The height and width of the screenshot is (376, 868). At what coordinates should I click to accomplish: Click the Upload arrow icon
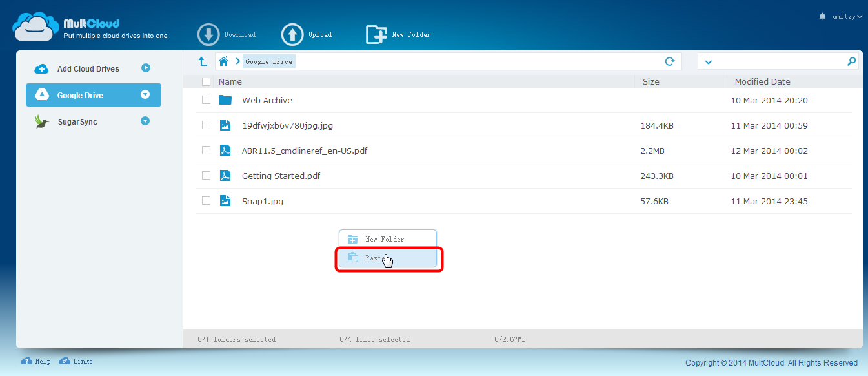(x=292, y=34)
